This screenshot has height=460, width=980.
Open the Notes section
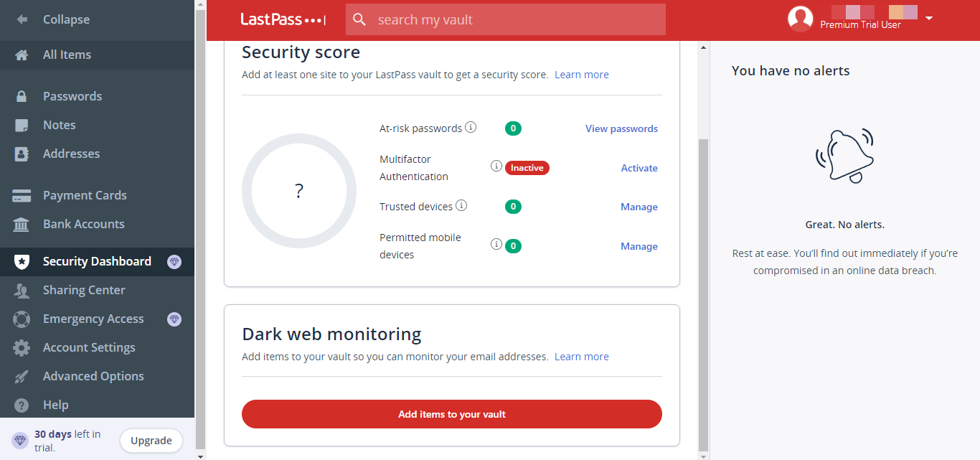[98, 125]
